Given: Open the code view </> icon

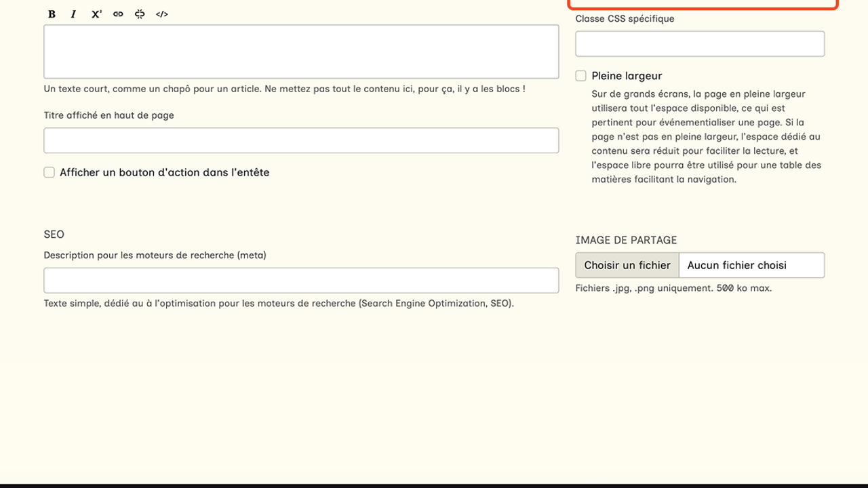Looking at the screenshot, I should click(x=161, y=14).
